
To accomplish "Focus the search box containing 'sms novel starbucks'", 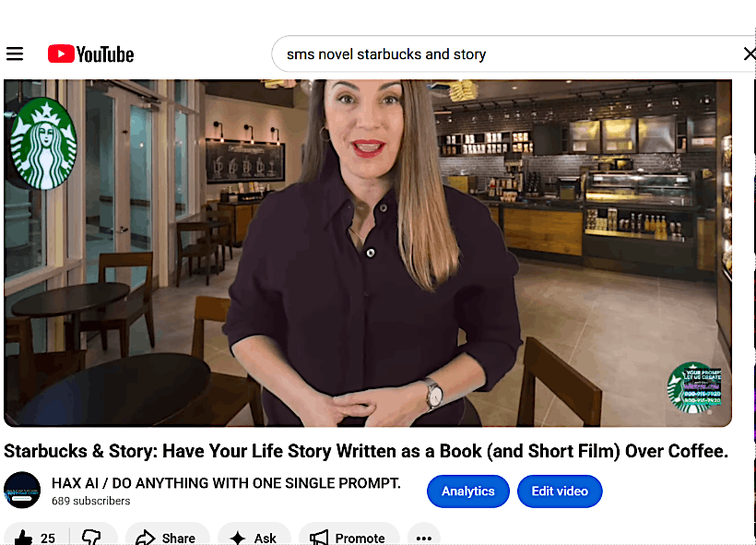I will (x=498, y=54).
